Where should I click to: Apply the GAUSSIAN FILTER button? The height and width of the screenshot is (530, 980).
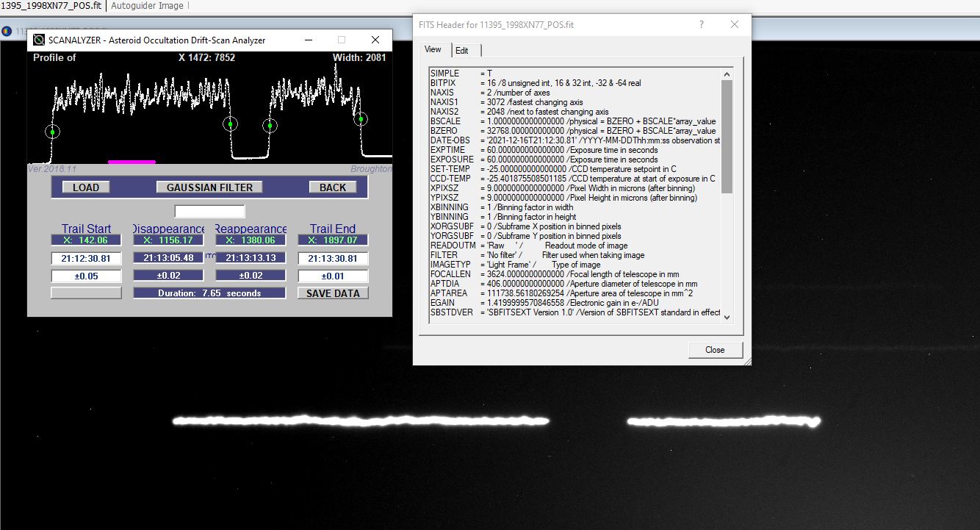[209, 187]
